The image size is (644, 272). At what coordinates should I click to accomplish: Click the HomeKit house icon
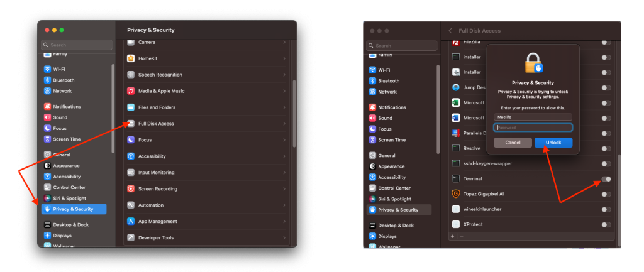131,58
